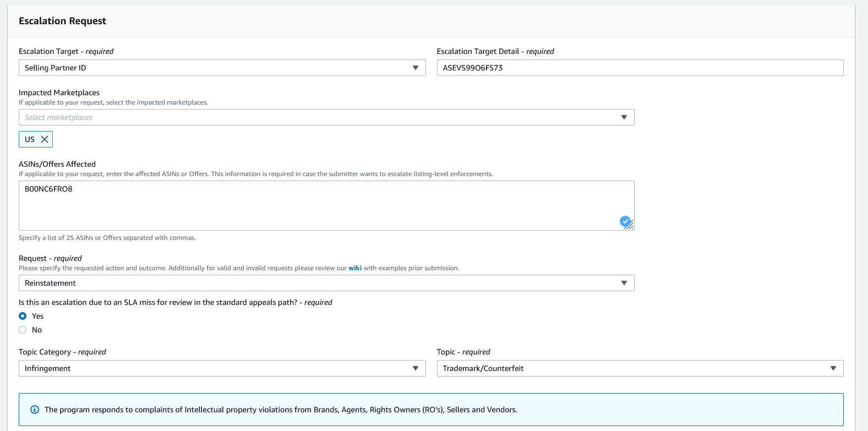The height and width of the screenshot is (431, 868).
Task: Click the ASINs/Offers Affected label
Action: (x=57, y=164)
